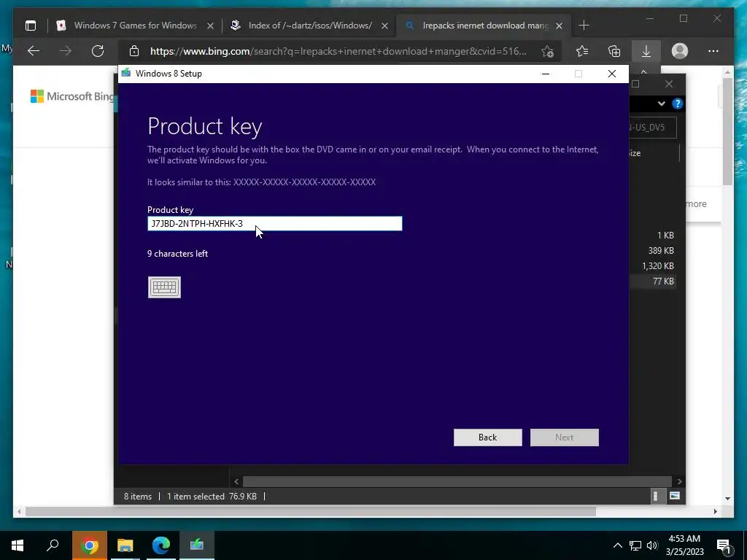Open Chrome from the taskbar

(90, 545)
